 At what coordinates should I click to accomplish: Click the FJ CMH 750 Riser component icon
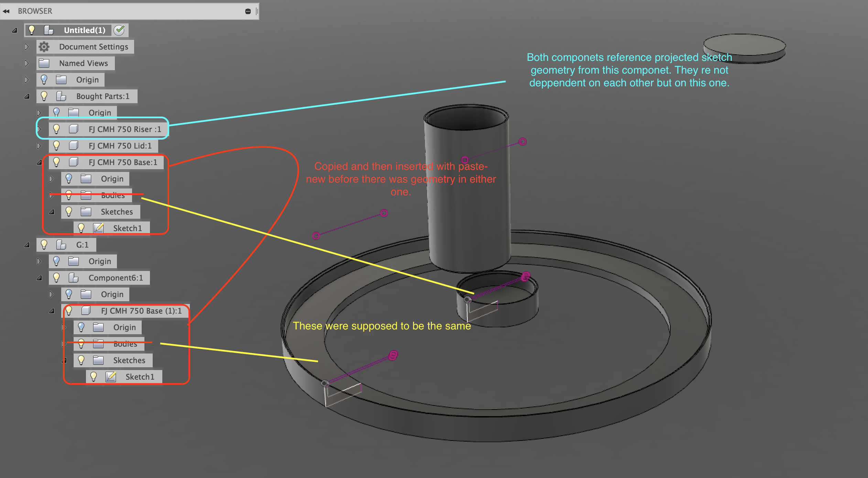pyautogui.click(x=74, y=129)
